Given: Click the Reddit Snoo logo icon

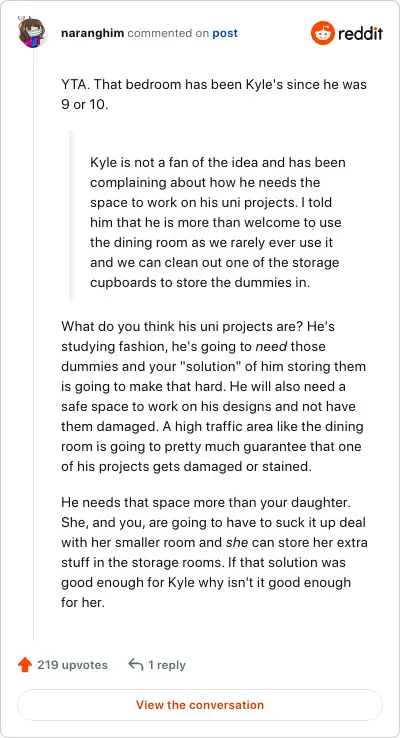Looking at the screenshot, I should point(322,33).
